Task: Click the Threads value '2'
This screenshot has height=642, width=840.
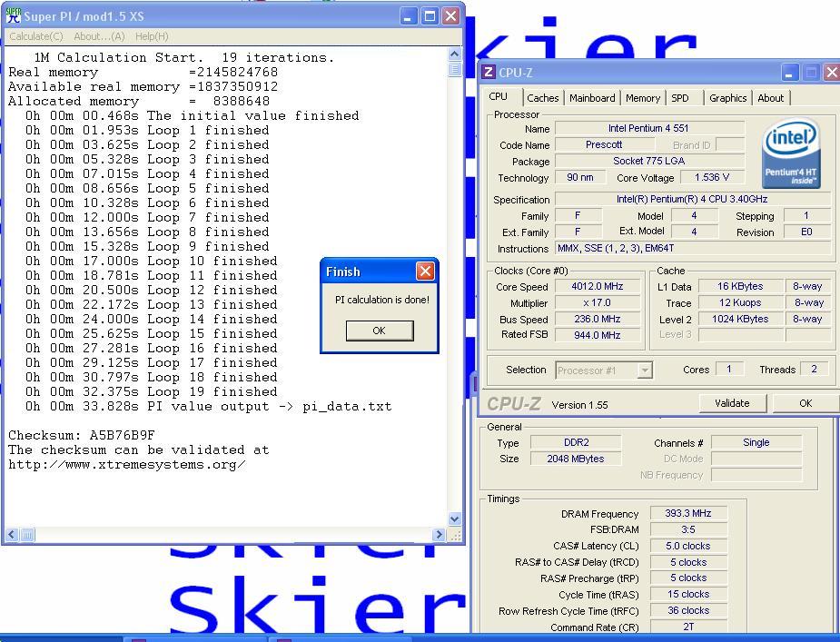Action: coord(814,370)
